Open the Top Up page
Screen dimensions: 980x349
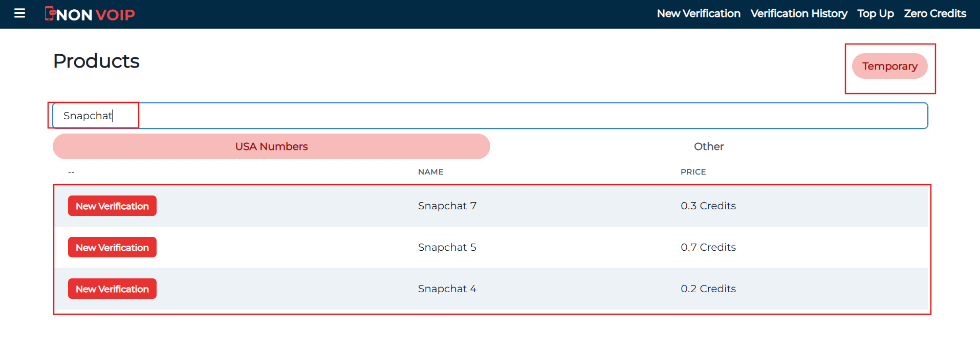click(x=876, y=14)
